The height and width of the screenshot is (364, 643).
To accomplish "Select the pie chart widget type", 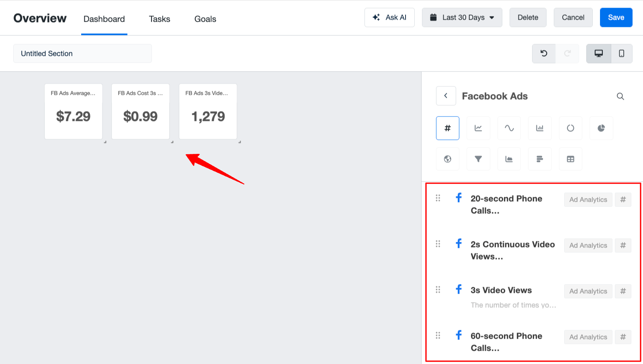I will [x=601, y=128].
